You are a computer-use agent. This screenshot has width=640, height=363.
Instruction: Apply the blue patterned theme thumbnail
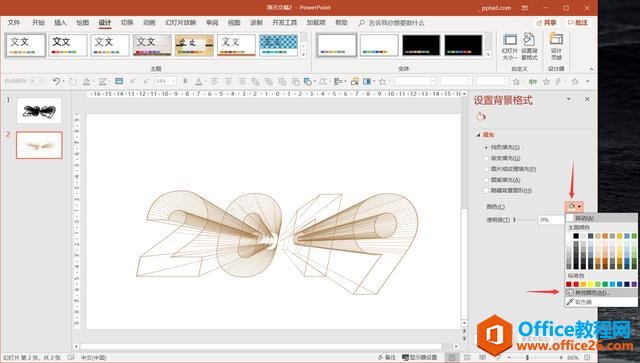[x=279, y=45]
